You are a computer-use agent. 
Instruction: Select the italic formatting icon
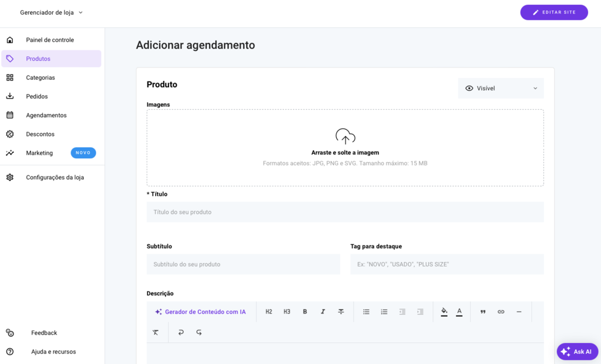point(323,311)
